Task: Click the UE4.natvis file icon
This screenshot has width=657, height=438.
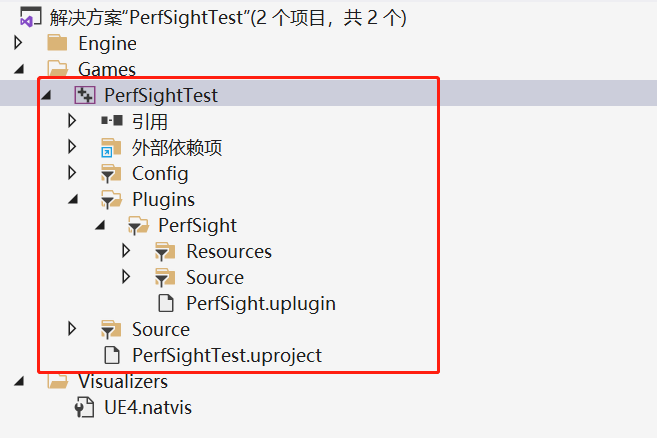Action: pos(85,408)
